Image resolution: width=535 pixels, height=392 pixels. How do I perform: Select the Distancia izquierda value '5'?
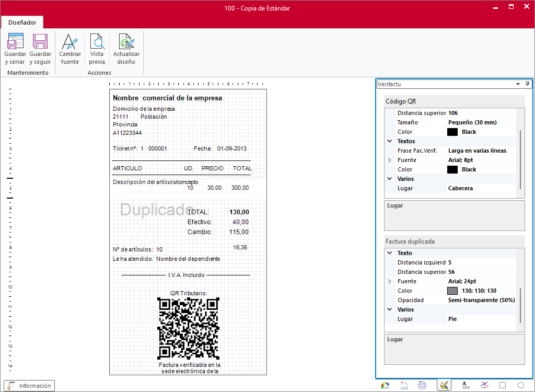coord(450,262)
